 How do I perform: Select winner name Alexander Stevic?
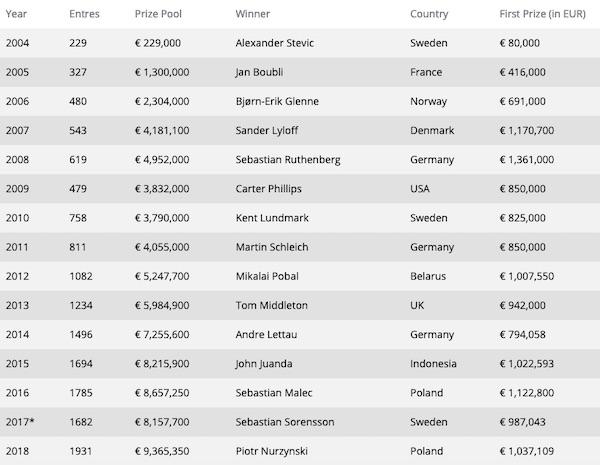[274, 43]
